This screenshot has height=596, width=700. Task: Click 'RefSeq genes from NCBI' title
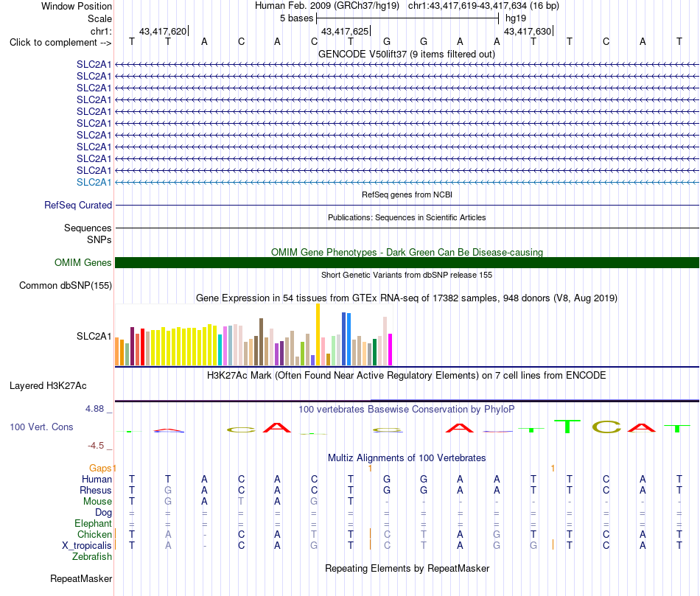407,194
